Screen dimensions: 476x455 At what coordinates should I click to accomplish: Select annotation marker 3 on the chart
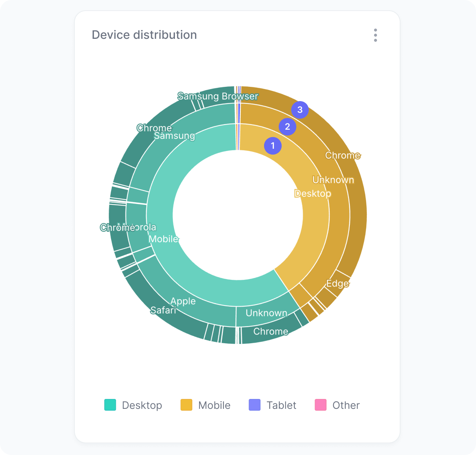click(300, 109)
